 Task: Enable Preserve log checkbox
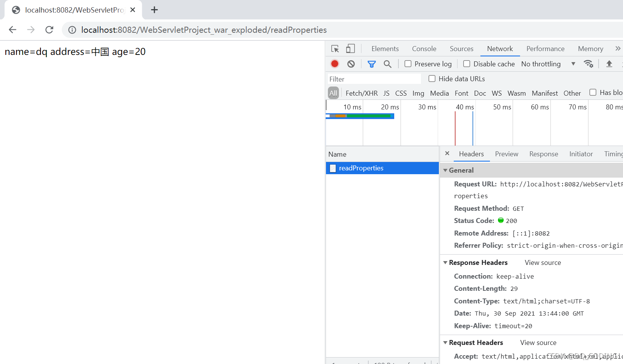tap(408, 64)
